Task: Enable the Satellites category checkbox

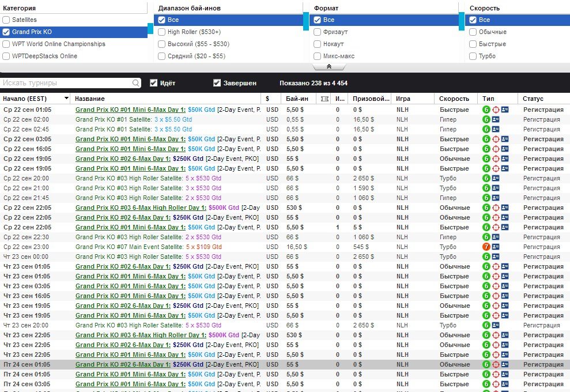Action: (6, 20)
